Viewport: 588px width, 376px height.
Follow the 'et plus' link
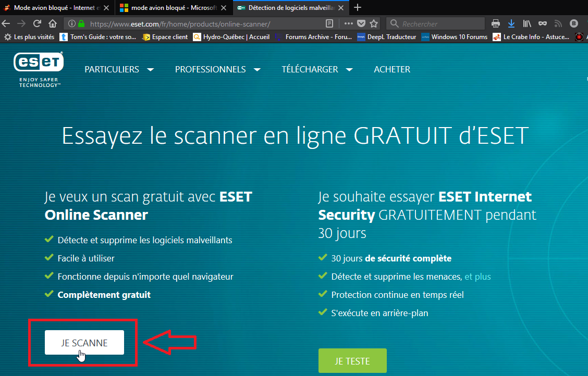477,277
